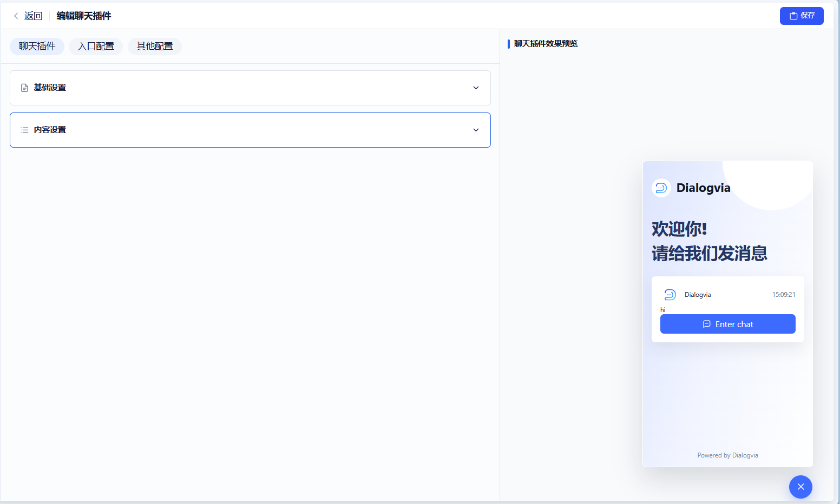Save changes with the 保存 button
Viewport: 840px width, 504px height.
point(802,16)
